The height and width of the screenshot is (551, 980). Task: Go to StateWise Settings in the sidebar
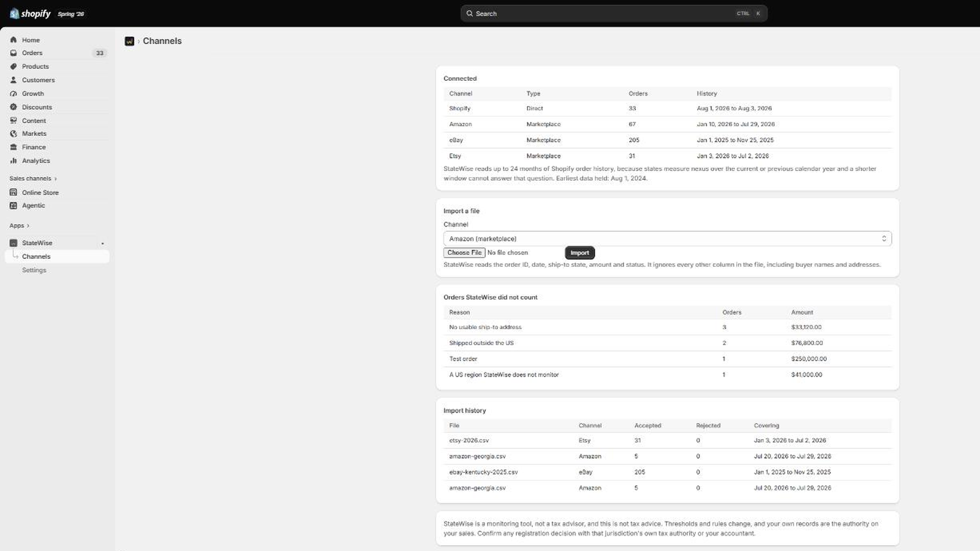[x=34, y=270]
